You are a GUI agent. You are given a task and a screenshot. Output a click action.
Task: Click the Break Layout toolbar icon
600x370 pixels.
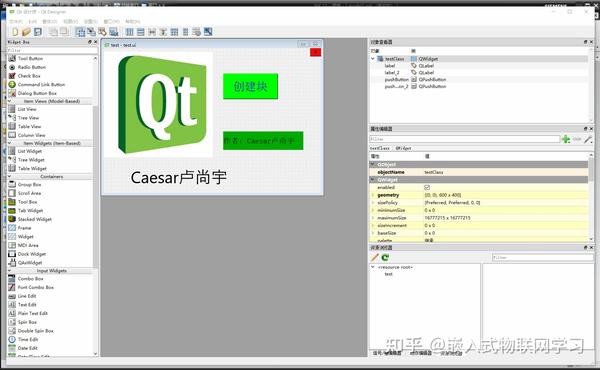click(197, 32)
